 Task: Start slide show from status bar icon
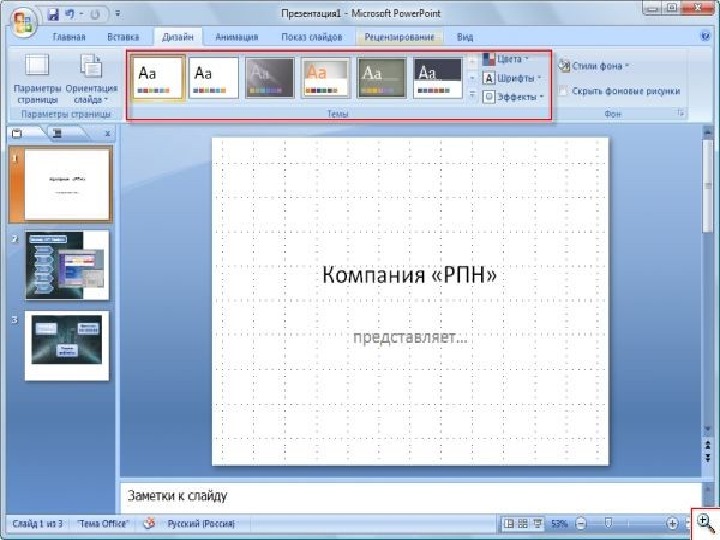click(x=537, y=523)
